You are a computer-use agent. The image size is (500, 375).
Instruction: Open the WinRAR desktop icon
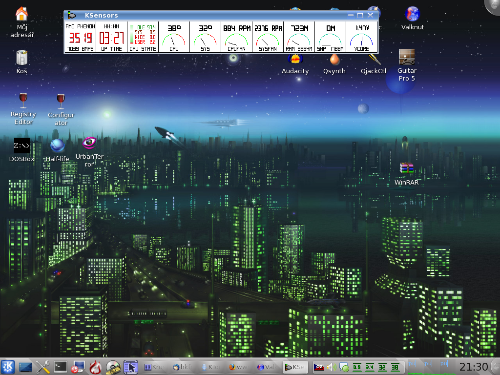point(407,174)
